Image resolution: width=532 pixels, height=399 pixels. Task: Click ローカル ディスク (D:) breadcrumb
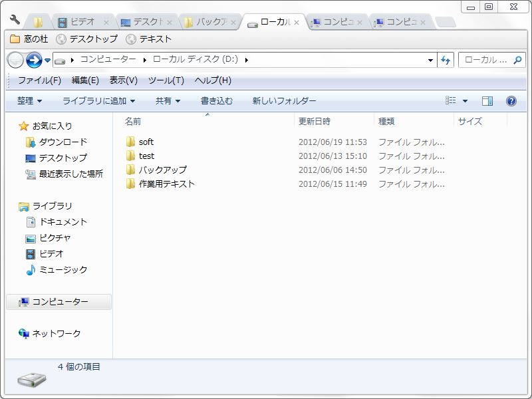point(196,59)
